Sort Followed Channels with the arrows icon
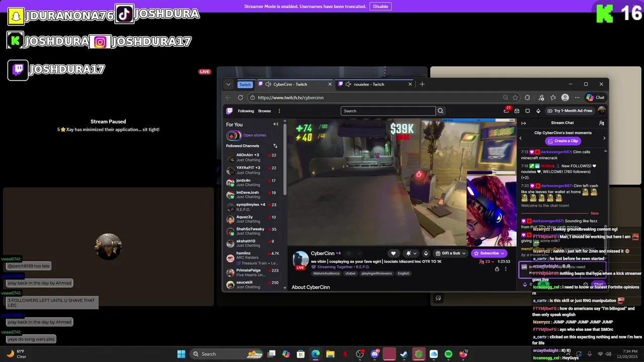The height and width of the screenshot is (362, 644). pyautogui.click(x=275, y=146)
